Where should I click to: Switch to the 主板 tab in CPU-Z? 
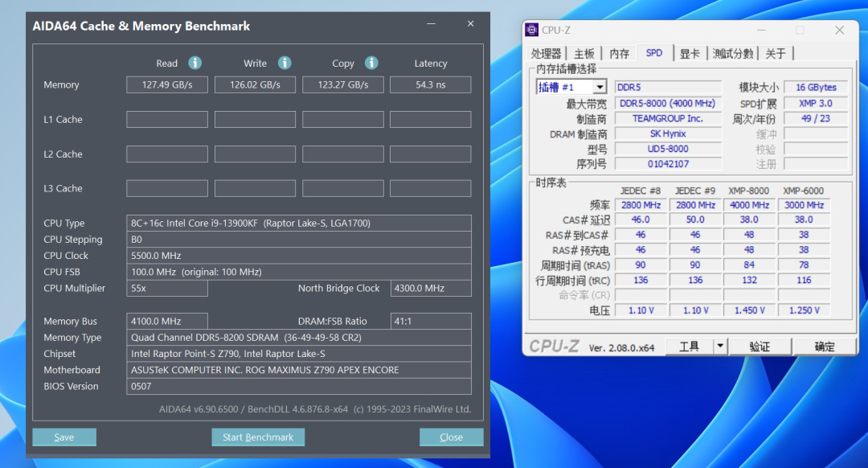pyautogui.click(x=584, y=54)
